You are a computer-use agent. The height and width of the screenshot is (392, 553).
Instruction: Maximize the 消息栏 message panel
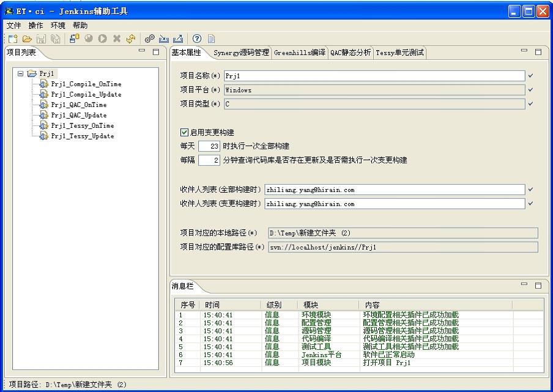click(538, 285)
